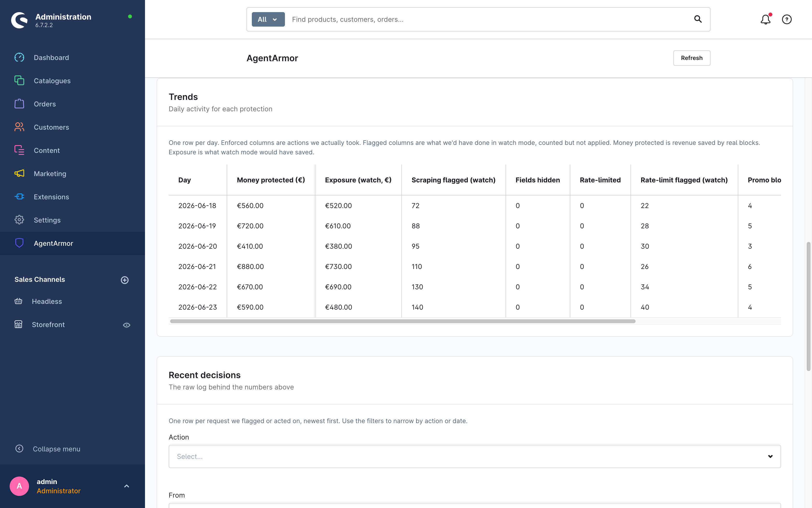Viewport: 812px width, 508px height.
Task: Click the Collapse menu arrow icon
Action: tap(19, 448)
